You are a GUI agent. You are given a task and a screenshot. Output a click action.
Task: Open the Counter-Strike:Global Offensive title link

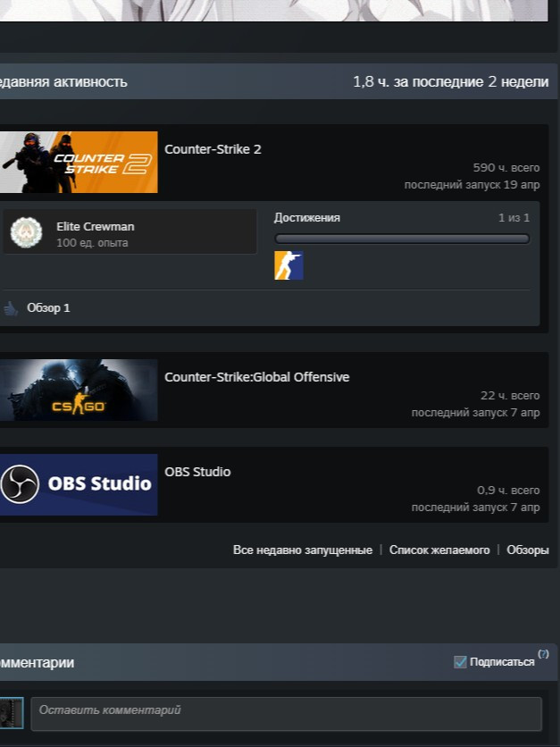[x=256, y=377]
